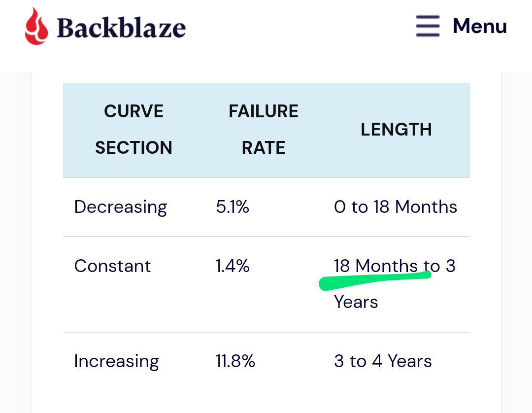The width and height of the screenshot is (532, 413).
Task: Click the 5.1% failure rate cell
Action: click(x=233, y=206)
